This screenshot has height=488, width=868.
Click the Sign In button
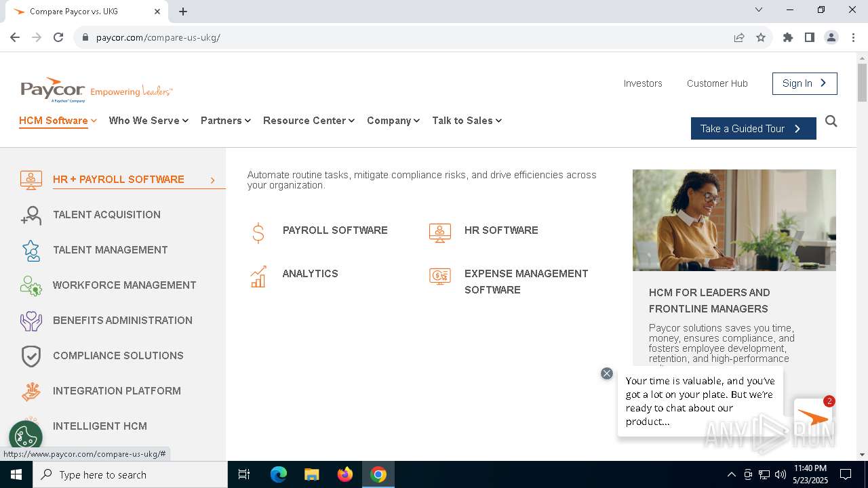[x=804, y=83]
